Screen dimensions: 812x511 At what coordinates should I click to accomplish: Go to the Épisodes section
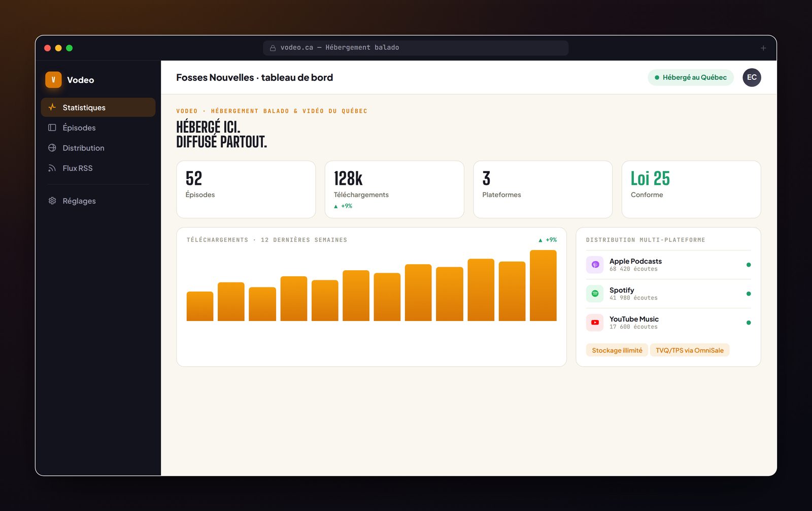pos(98,127)
